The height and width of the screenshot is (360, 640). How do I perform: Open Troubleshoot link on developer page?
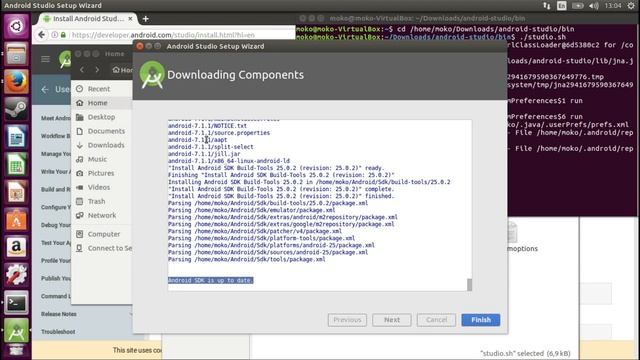point(58,332)
